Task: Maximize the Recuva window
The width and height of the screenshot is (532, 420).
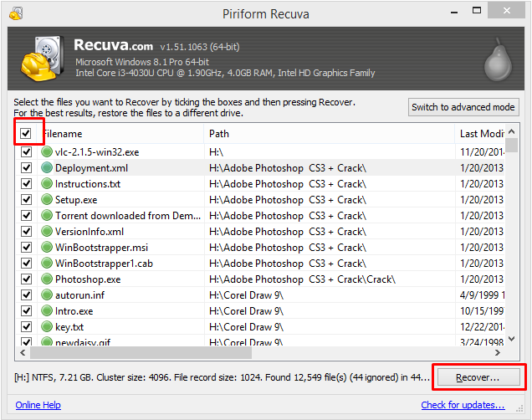Action: [x=477, y=11]
